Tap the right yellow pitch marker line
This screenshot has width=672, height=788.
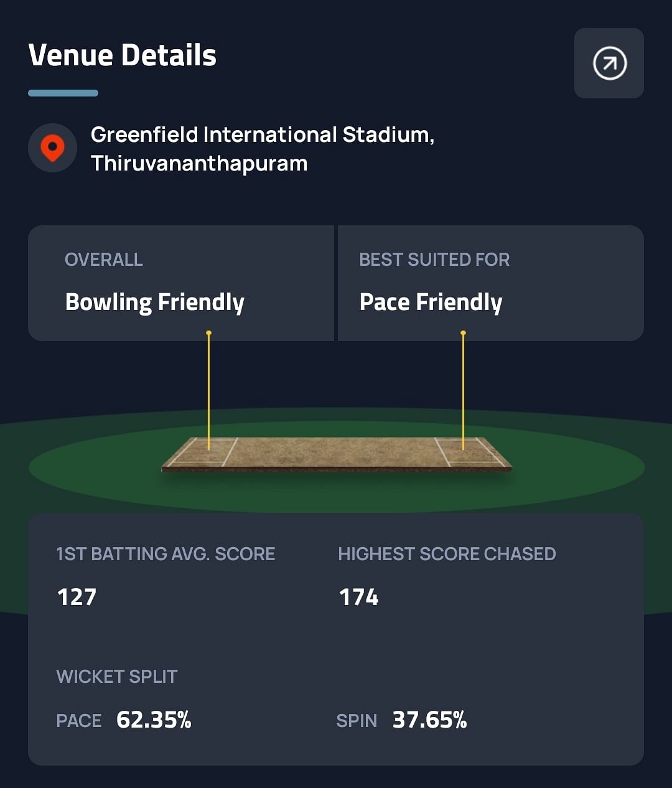(463, 389)
